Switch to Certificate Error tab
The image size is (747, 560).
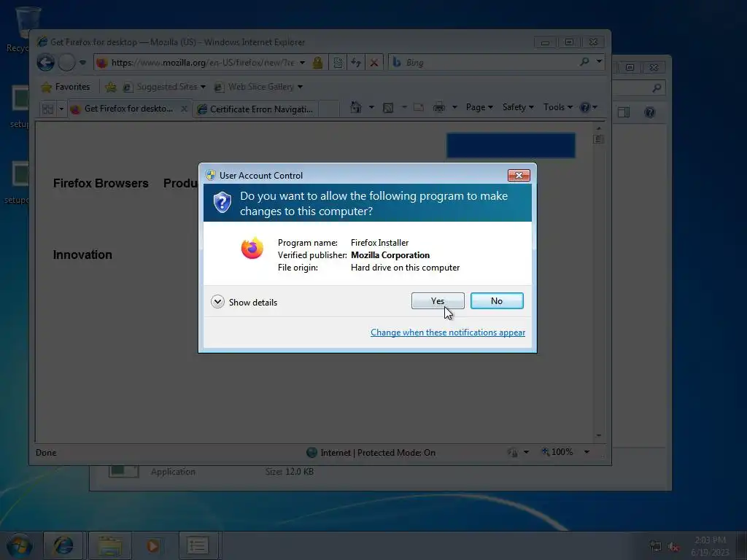(x=256, y=109)
